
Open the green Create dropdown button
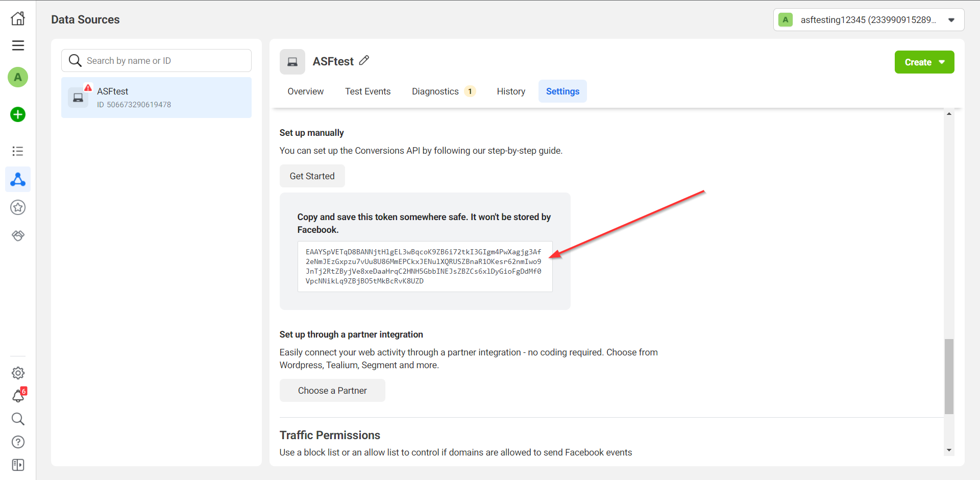point(924,62)
